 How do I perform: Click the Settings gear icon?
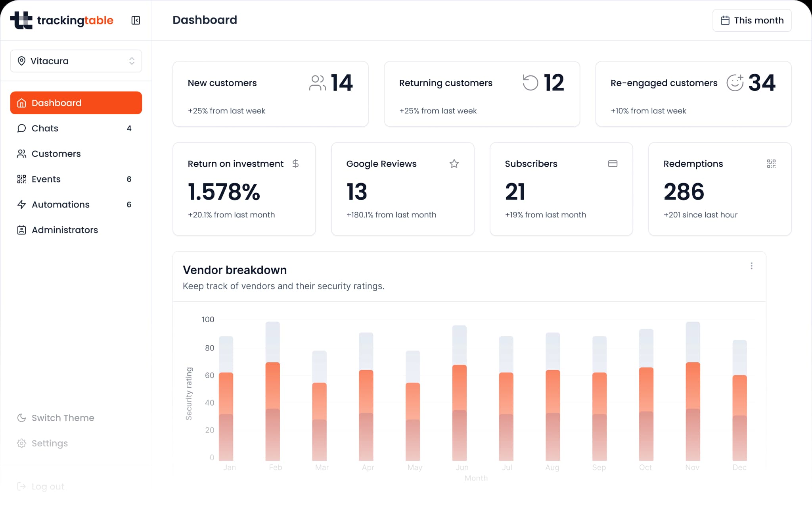coord(22,443)
